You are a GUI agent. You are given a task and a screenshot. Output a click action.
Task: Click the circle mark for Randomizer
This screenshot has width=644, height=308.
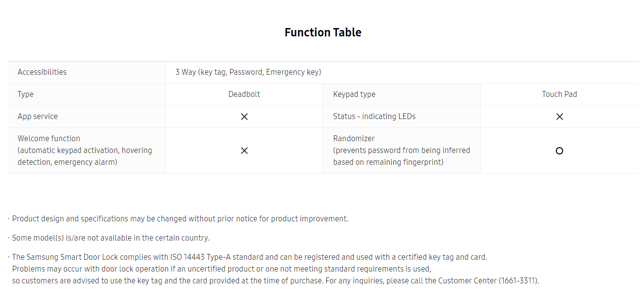(559, 151)
